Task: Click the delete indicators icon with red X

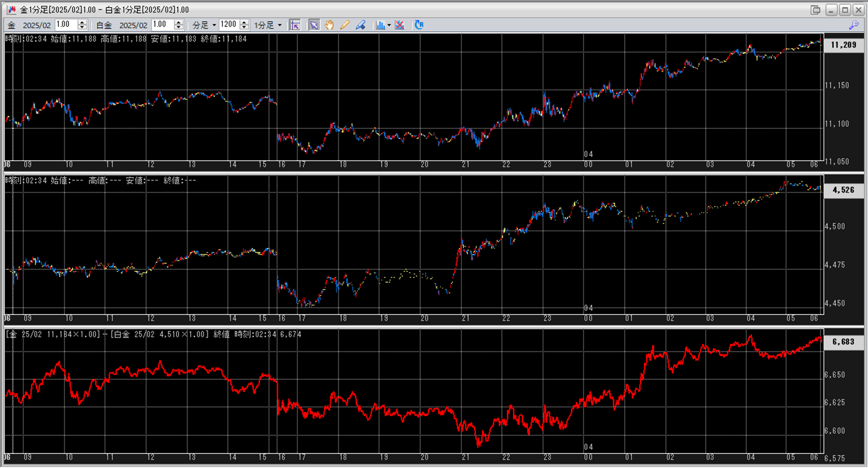Action: pyautogui.click(x=400, y=25)
